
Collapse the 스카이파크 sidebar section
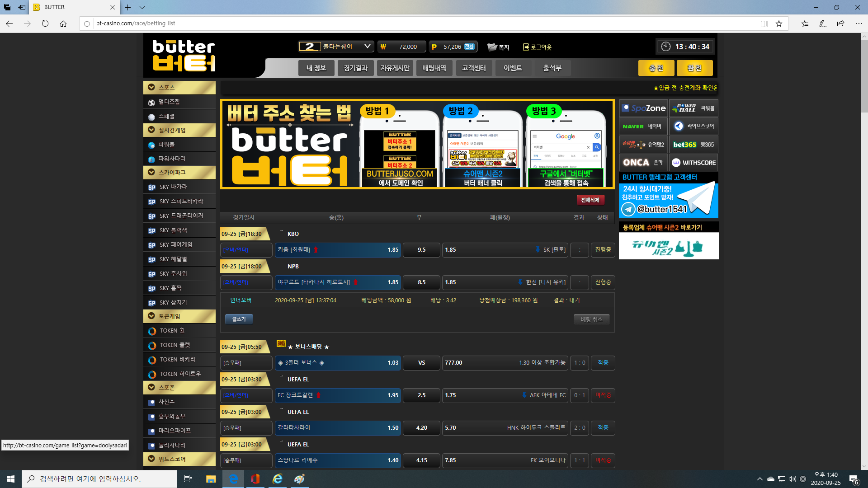[x=151, y=172]
